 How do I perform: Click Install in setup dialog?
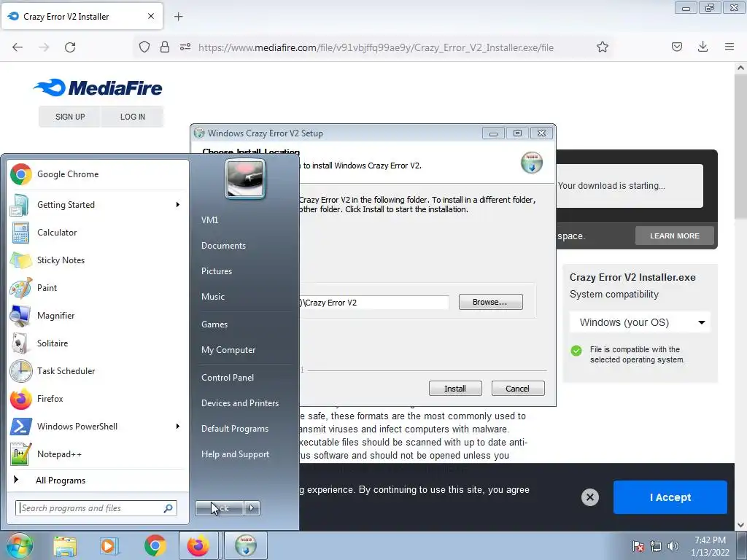(455, 389)
